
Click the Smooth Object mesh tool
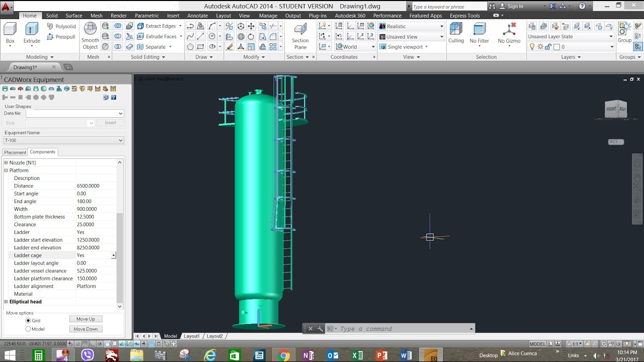pos(90,36)
